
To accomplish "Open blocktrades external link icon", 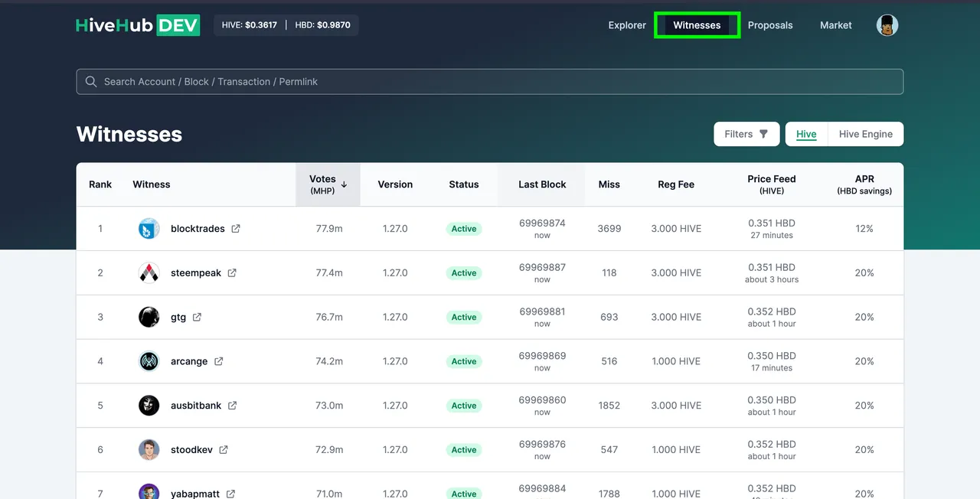I will coord(236,229).
